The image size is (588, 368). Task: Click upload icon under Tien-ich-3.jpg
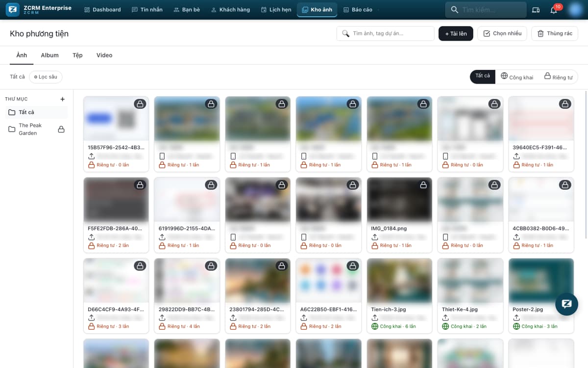coord(375,318)
